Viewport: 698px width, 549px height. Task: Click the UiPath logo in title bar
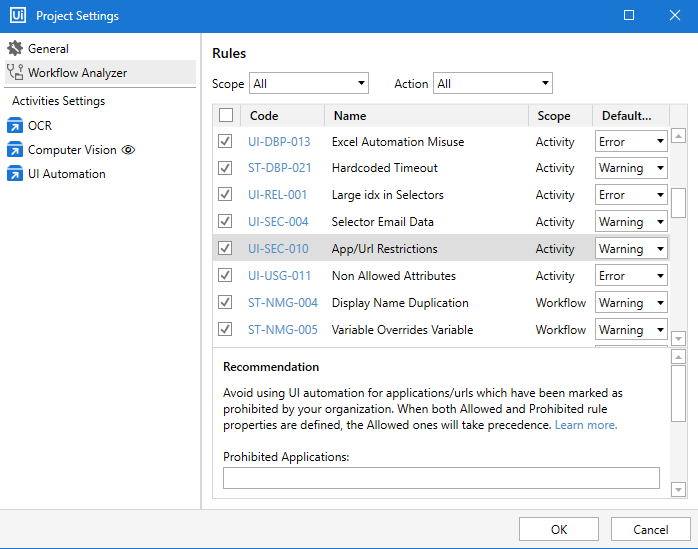point(16,16)
